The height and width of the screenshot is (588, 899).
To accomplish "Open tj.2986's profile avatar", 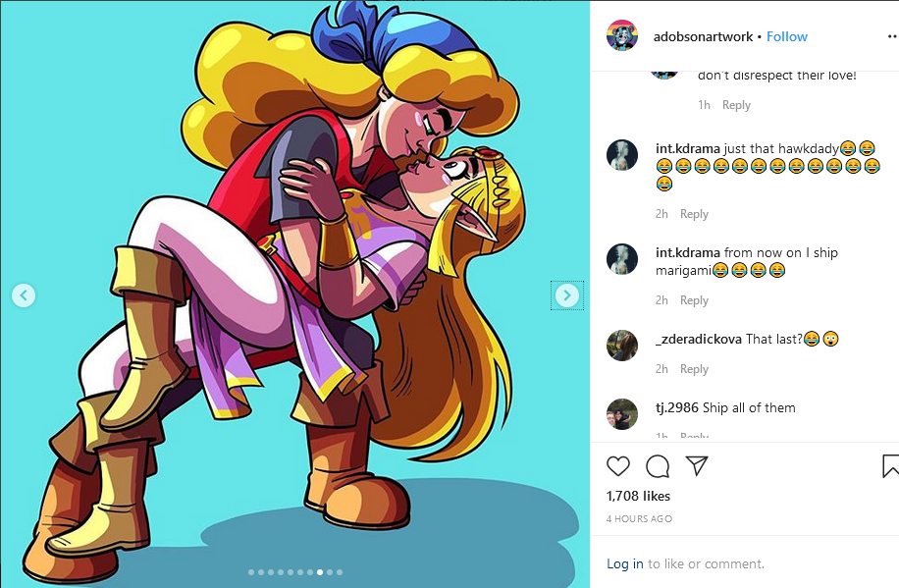I will pyautogui.click(x=622, y=414).
